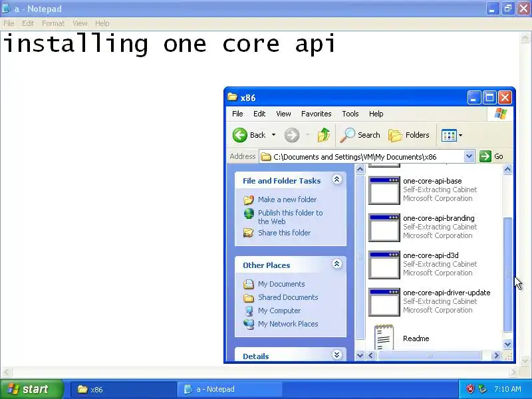Click the My Network Places icon
This screenshot has width=532, height=399.
249,324
